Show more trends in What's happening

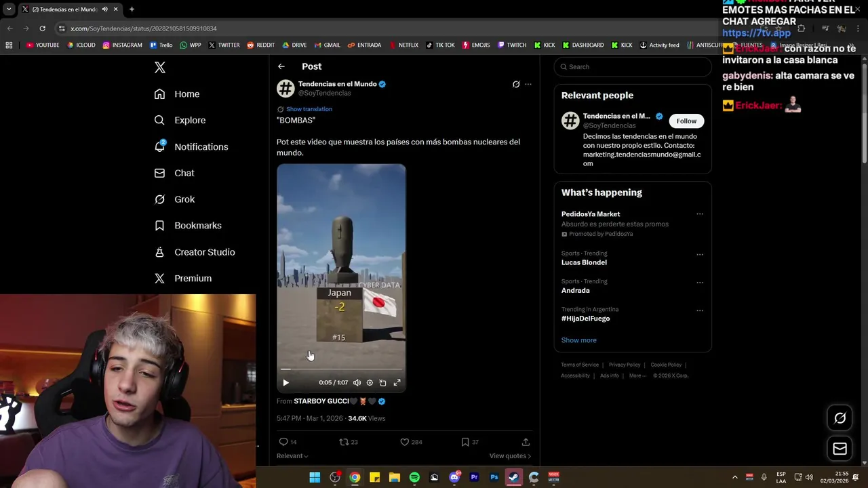[578, 340]
